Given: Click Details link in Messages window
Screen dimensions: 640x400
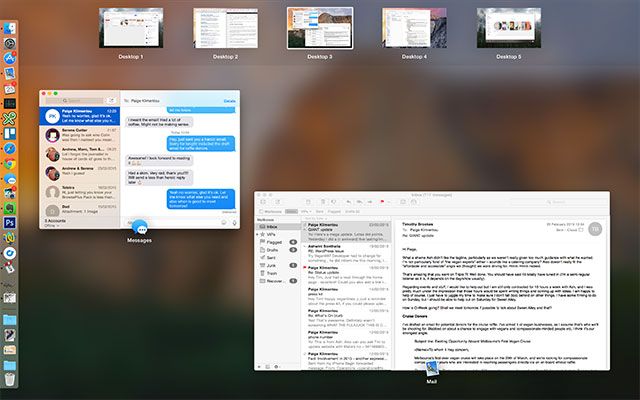Looking at the screenshot, I should pos(230,101).
